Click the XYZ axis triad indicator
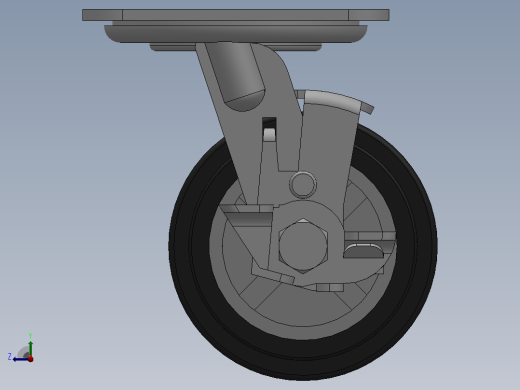 (x=21, y=348)
